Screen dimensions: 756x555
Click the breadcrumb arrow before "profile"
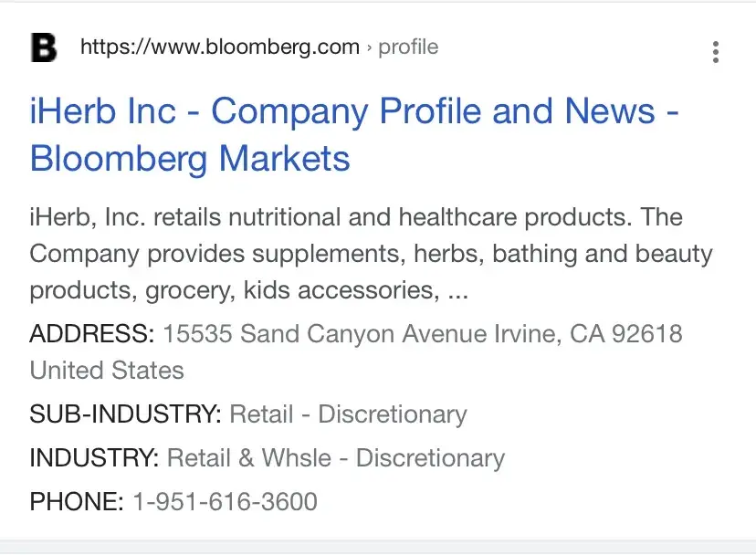(x=369, y=47)
